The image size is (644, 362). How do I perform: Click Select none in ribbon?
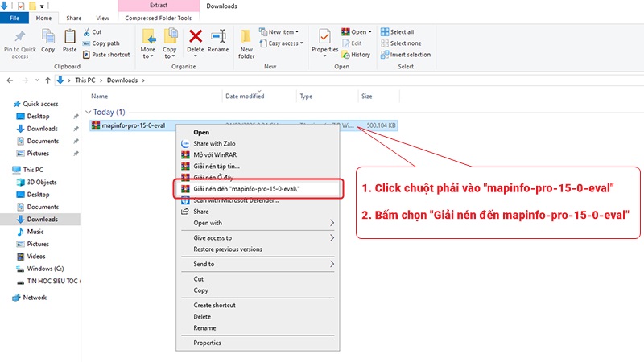click(x=401, y=43)
